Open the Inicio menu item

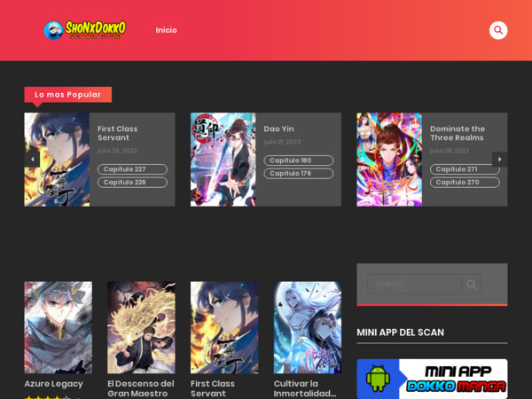167,30
